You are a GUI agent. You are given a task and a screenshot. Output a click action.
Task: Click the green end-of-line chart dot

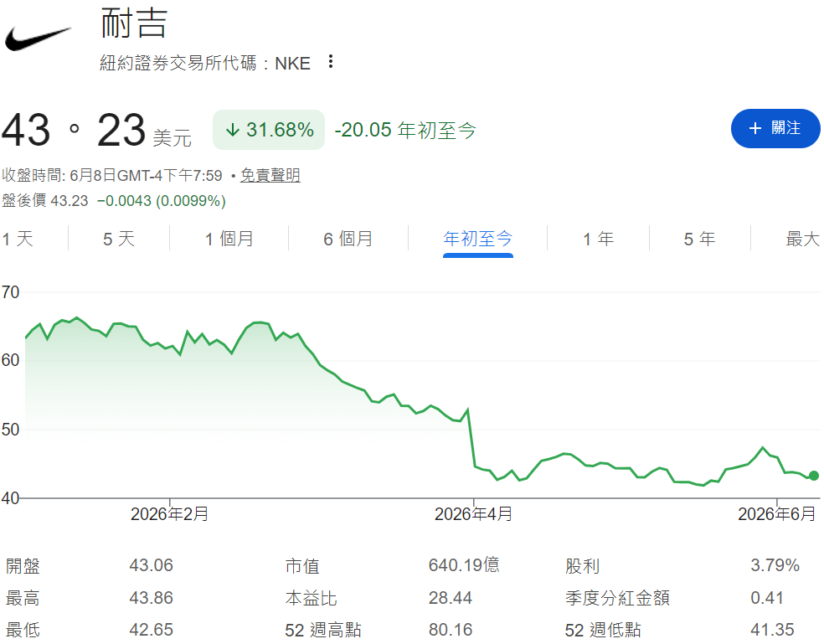coord(813,476)
